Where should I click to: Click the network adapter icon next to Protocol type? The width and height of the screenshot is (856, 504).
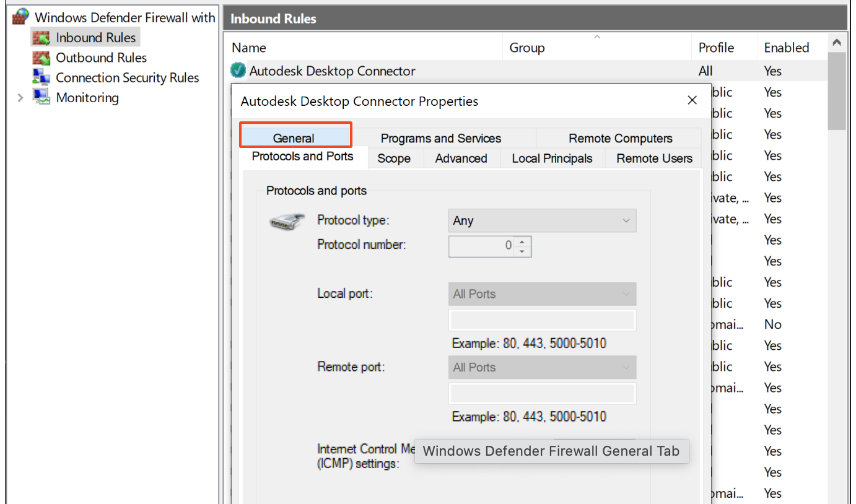(x=287, y=221)
